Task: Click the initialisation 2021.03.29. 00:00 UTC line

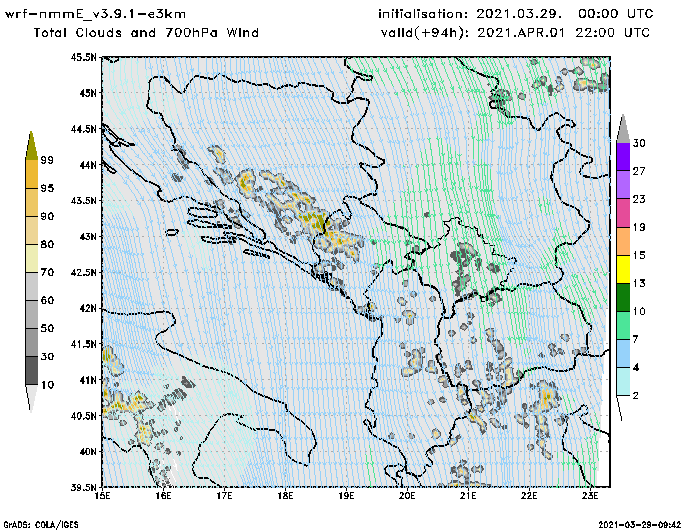Action: pos(516,14)
